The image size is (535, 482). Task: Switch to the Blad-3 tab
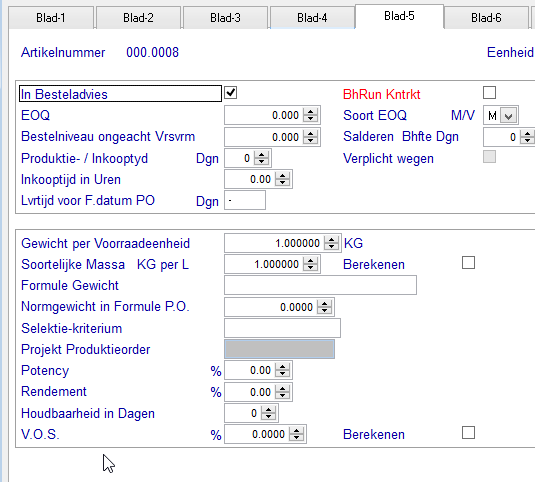point(225,17)
